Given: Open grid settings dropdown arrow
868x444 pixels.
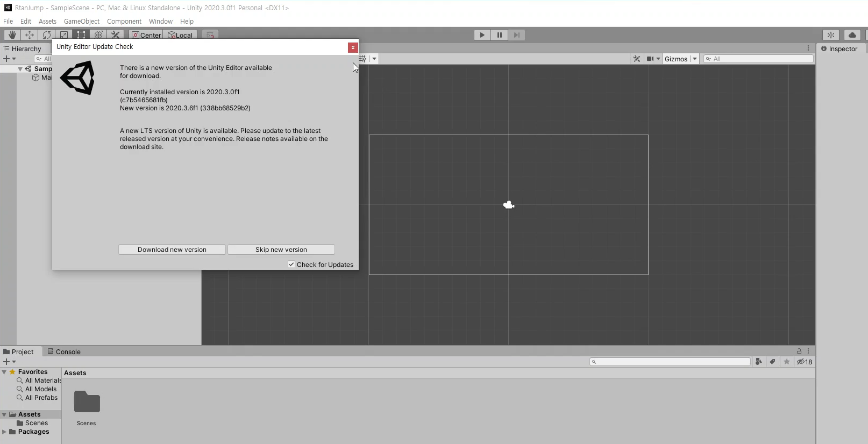Looking at the screenshot, I should (x=374, y=59).
